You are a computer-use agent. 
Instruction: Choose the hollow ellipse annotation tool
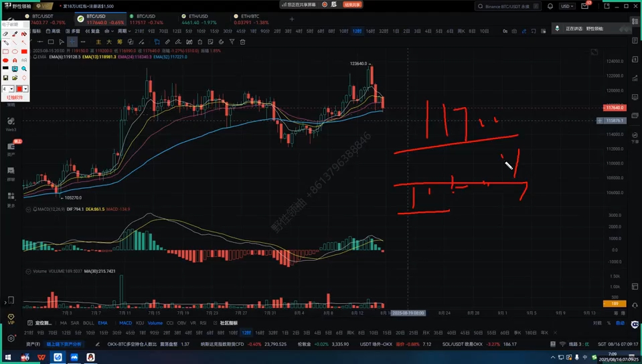(x=15, y=52)
